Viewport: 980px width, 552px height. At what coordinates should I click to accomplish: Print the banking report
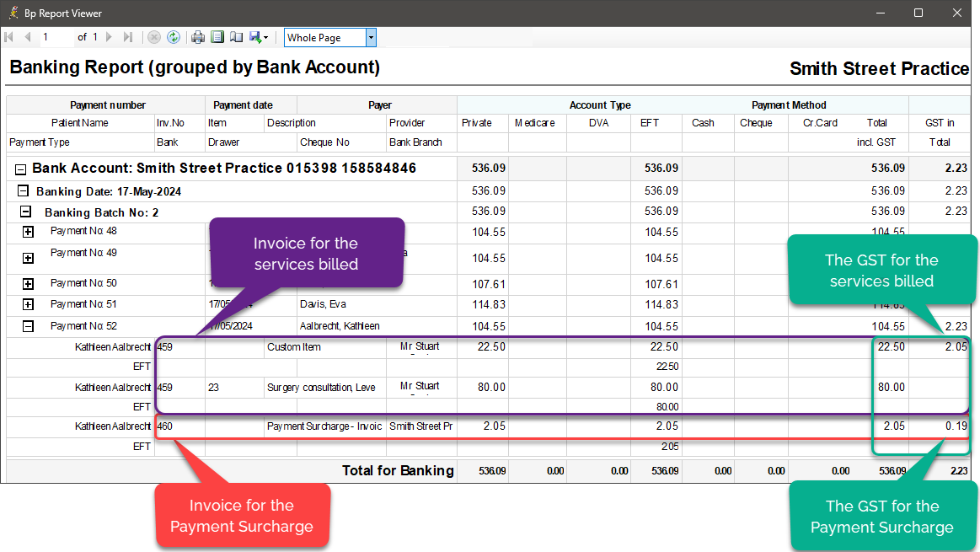coord(198,37)
